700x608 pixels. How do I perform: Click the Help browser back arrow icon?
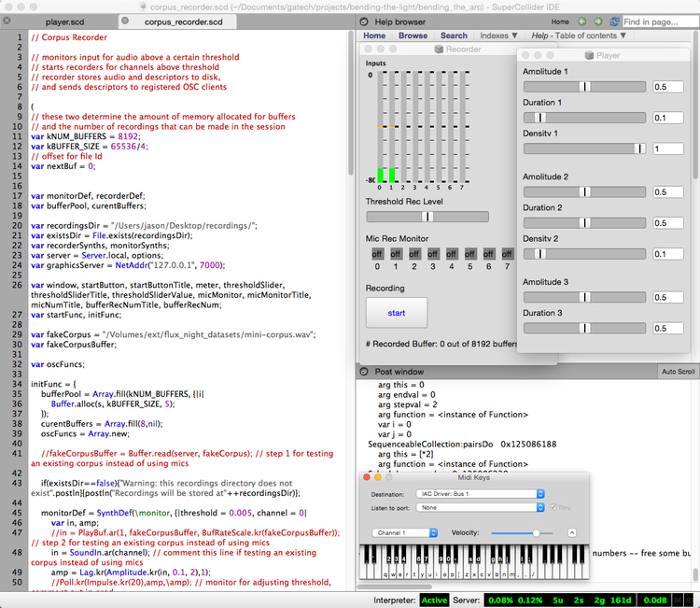pyautogui.click(x=582, y=21)
